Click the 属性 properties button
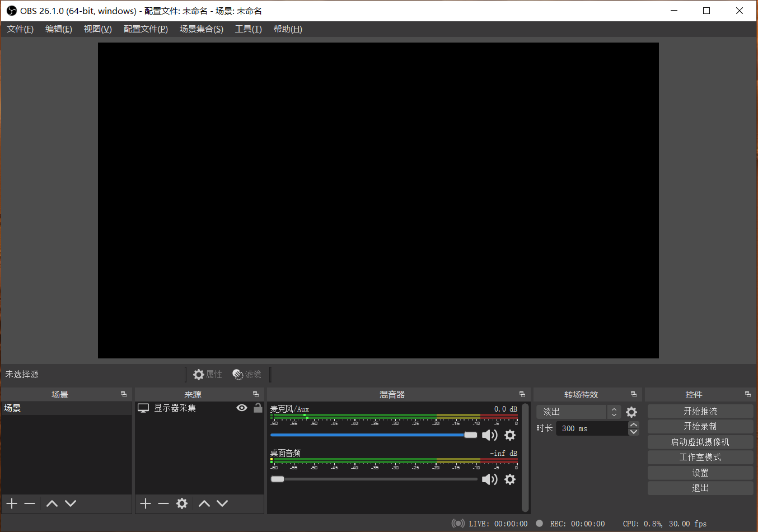 tap(208, 374)
